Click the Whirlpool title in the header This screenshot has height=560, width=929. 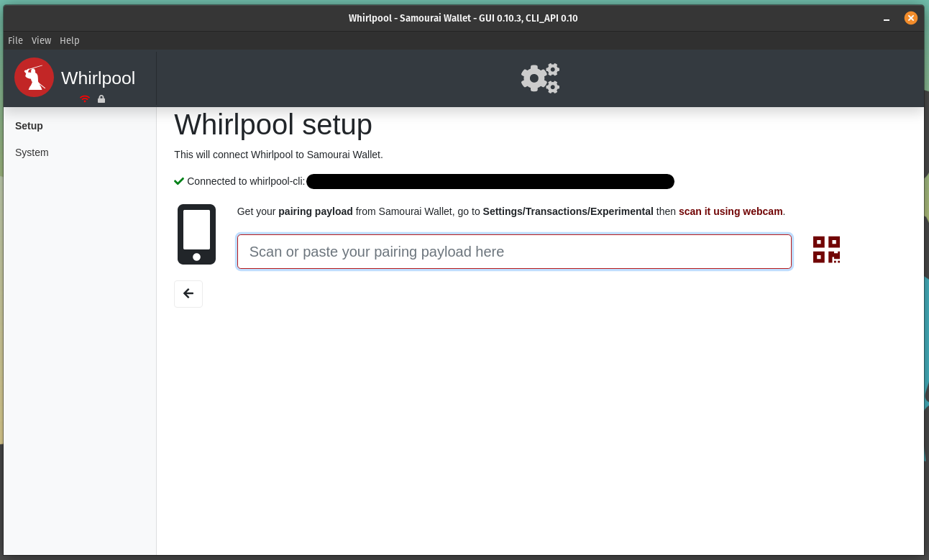tap(98, 78)
